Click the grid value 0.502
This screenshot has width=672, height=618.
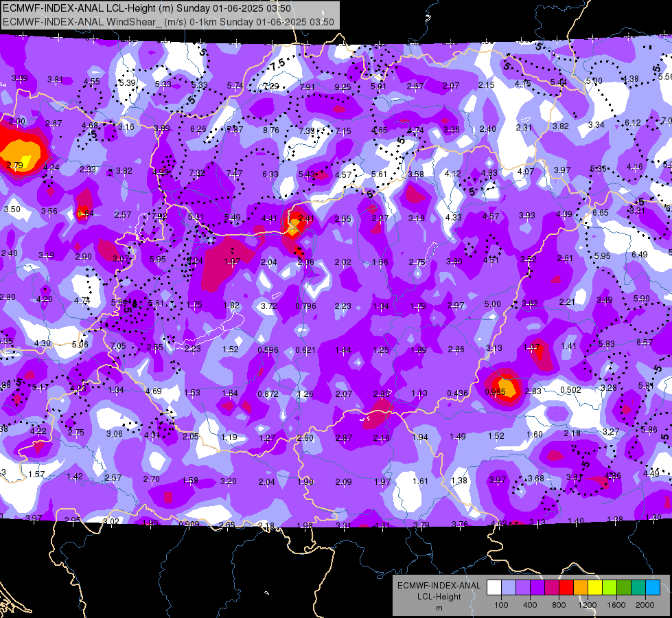click(x=571, y=389)
